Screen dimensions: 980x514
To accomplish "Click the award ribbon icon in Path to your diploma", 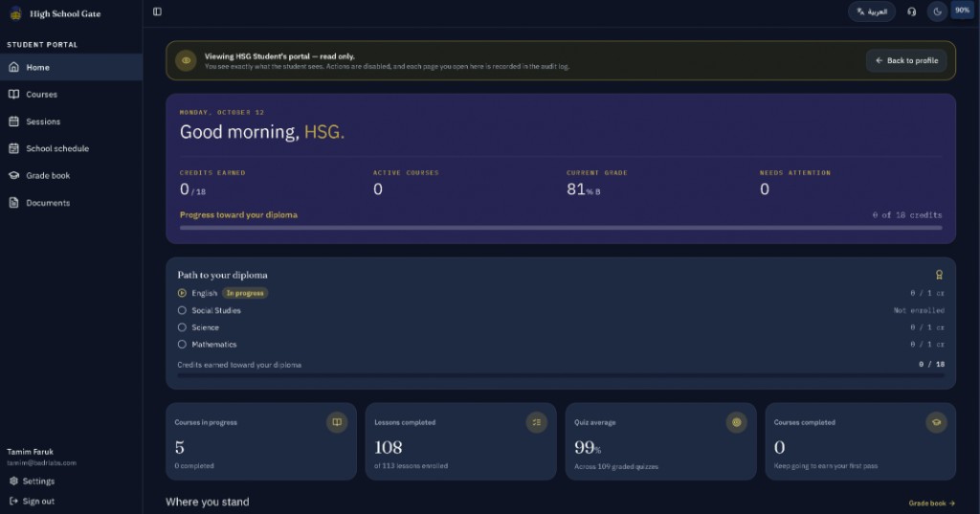I will (x=939, y=275).
